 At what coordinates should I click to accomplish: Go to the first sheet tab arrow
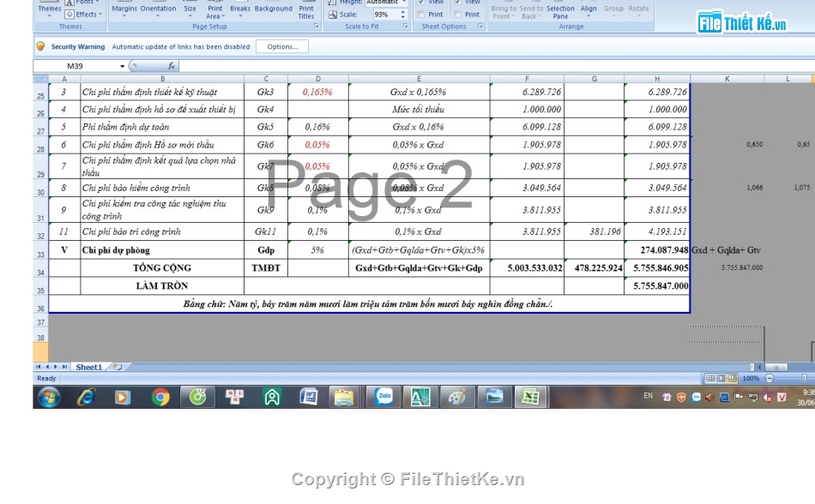(39, 367)
